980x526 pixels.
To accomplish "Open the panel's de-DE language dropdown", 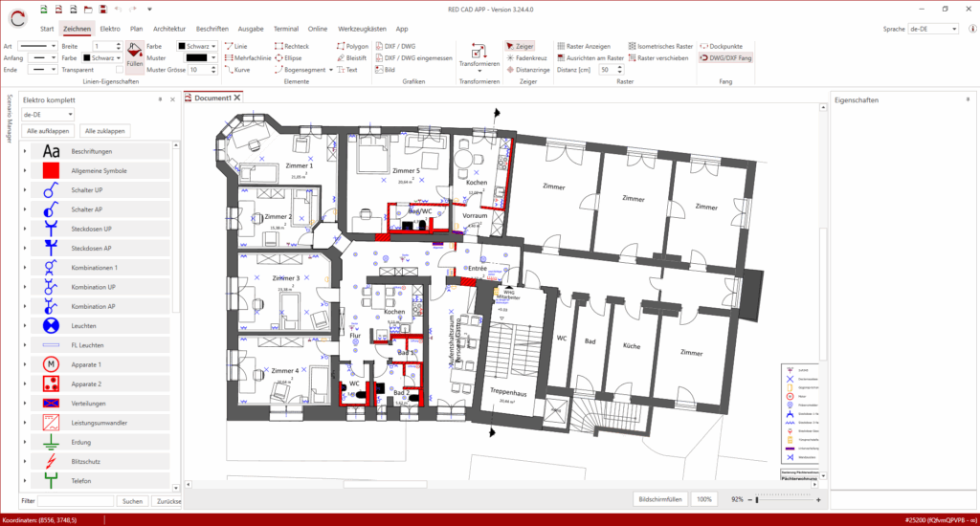I will [48, 115].
